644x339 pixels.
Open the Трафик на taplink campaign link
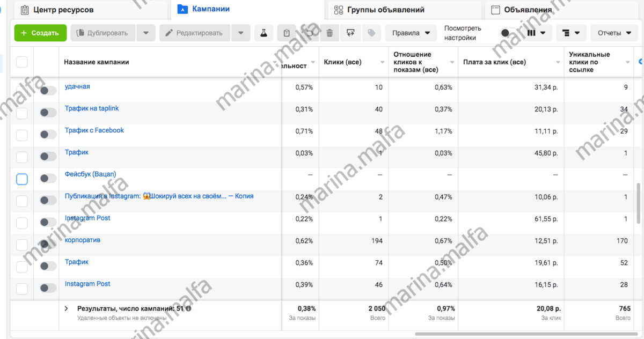[92, 108]
